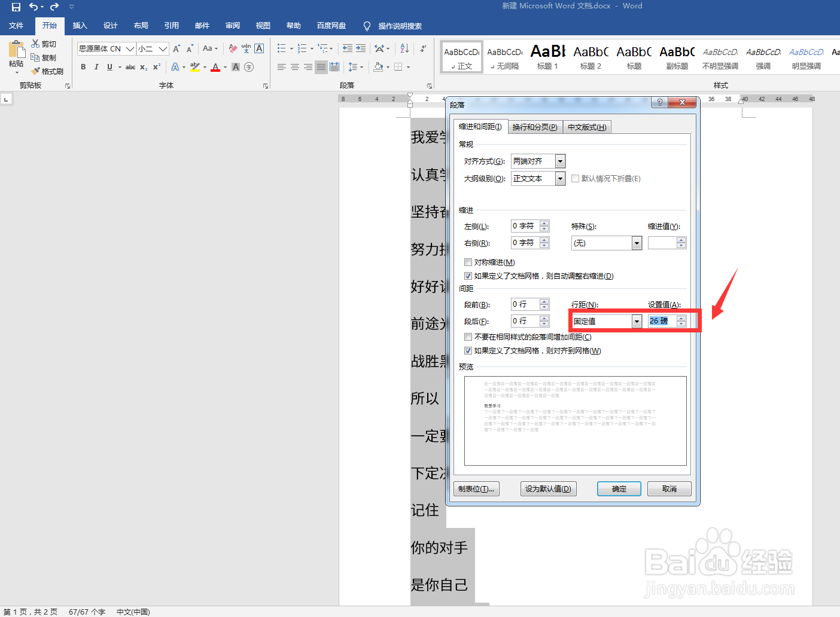The height and width of the screenshot is (617, 840).
Task: Click the paragraph dialog help (?) button
Action: 659,102
